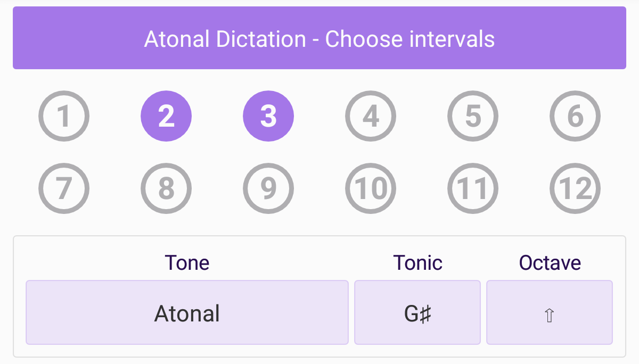Enable interval 4 circle

(371, 116)
